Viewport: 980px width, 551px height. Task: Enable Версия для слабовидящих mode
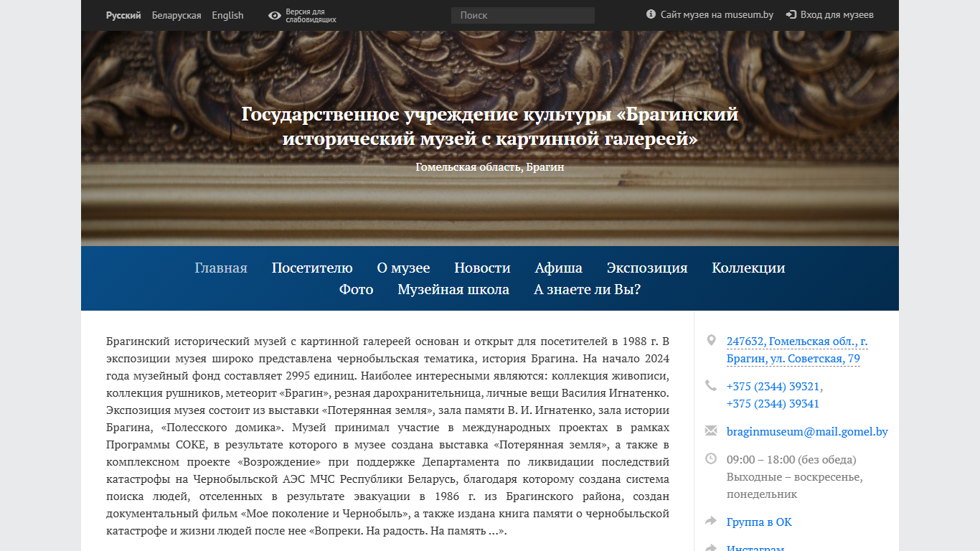tap(311, 16)
